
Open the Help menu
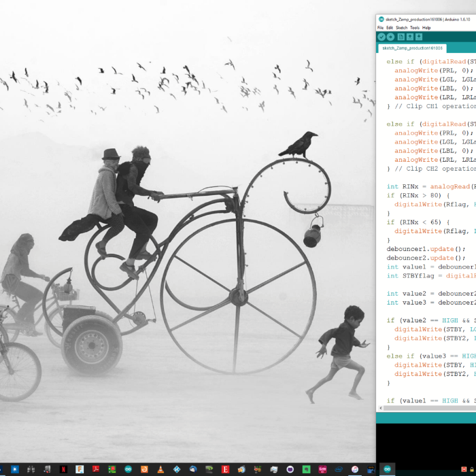click(426, 28)
